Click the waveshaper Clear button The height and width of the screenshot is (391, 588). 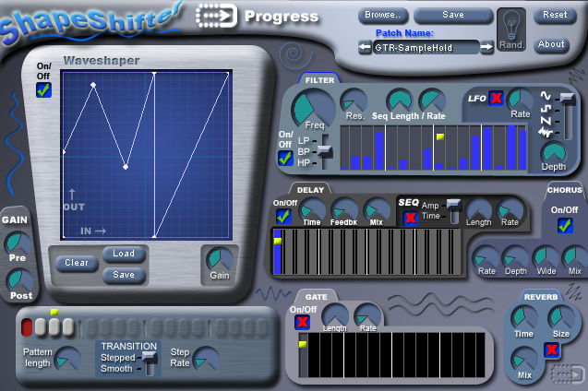[77, 263]
